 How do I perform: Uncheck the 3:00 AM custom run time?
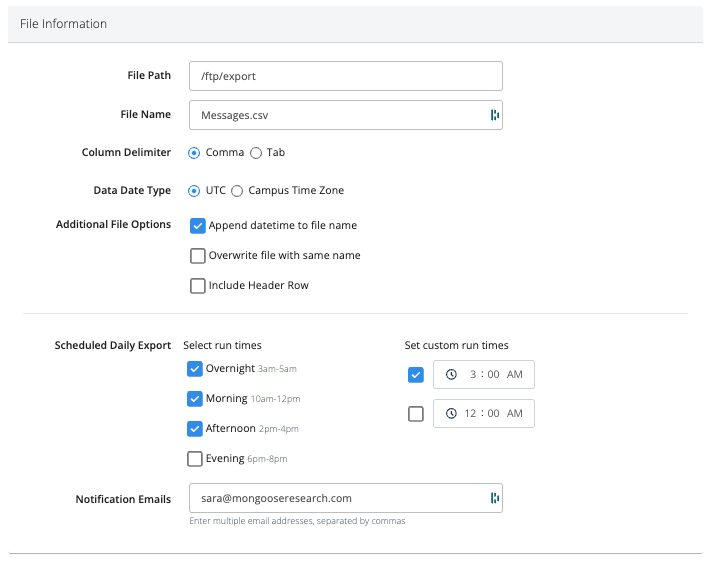416,375
